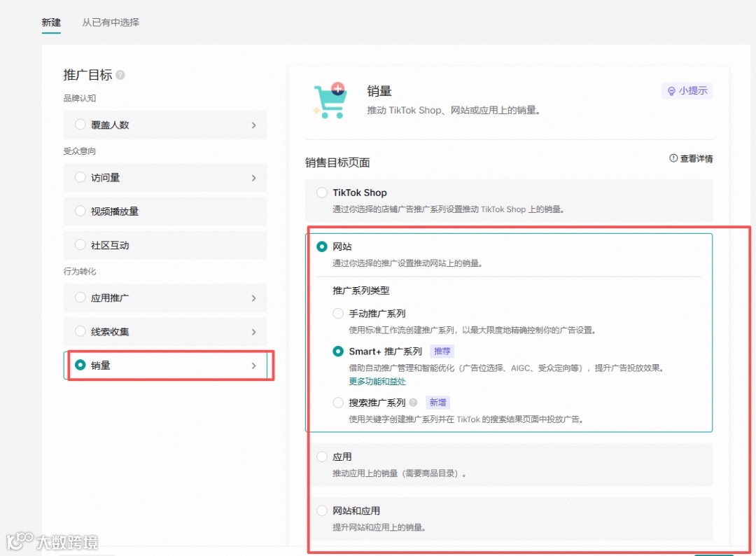Screen dimensions: 756x556
Task: Choose TikTok Shop as sales destination
Action: pyautogui.click(x=322, y=193)
